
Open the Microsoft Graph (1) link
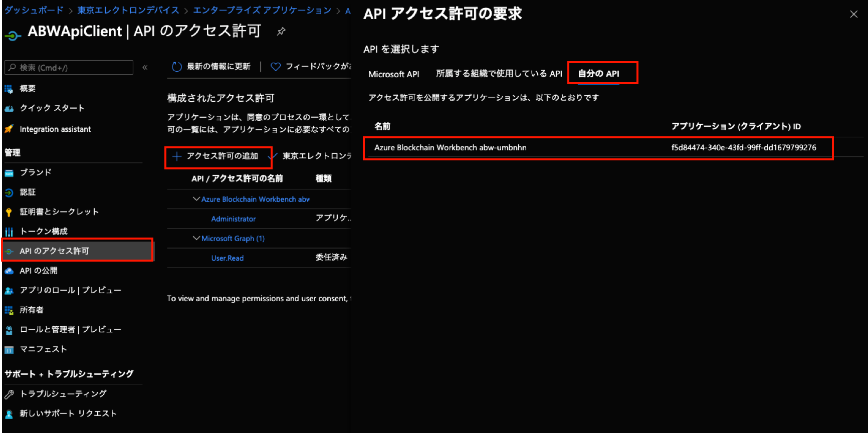(x=233, y=239)
